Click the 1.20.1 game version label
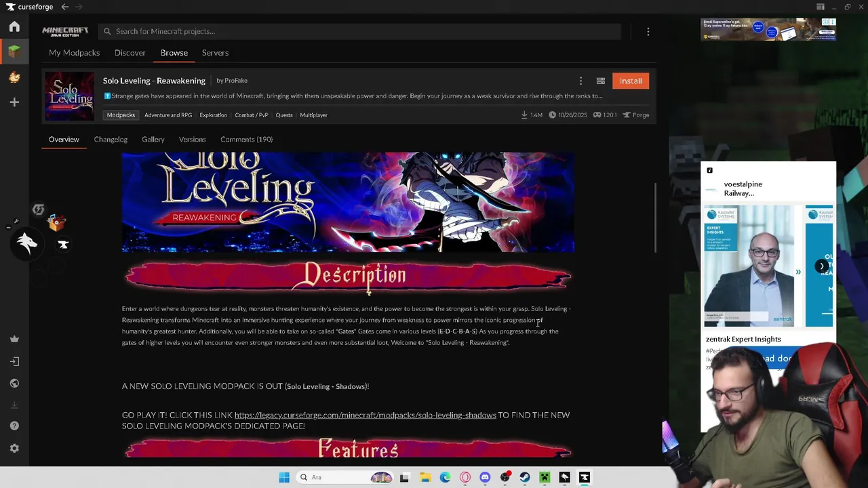This screenshot has width=868, height=488. tap(605, 115)
